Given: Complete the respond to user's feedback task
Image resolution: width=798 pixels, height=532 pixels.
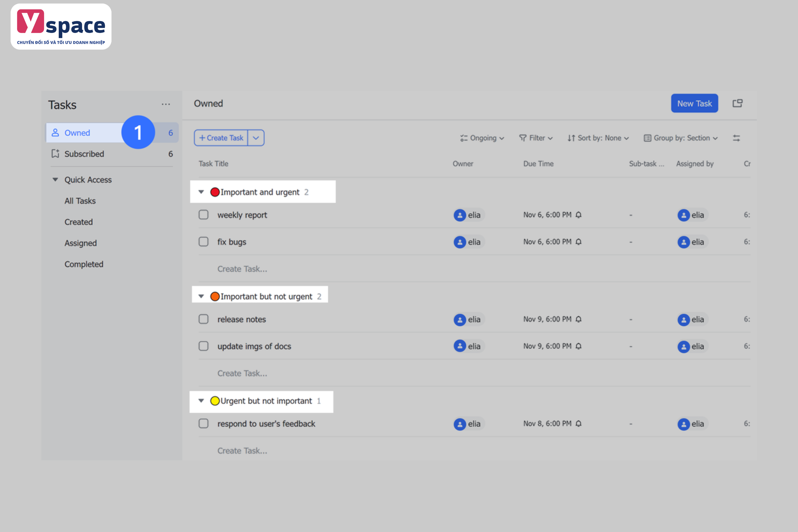Looking at the screenshot, I should pos(203,423).
